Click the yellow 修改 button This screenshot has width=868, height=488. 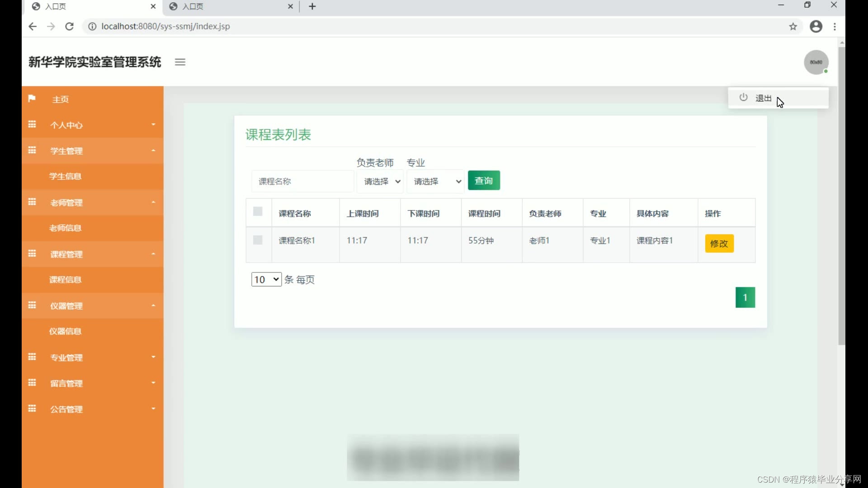719,244
